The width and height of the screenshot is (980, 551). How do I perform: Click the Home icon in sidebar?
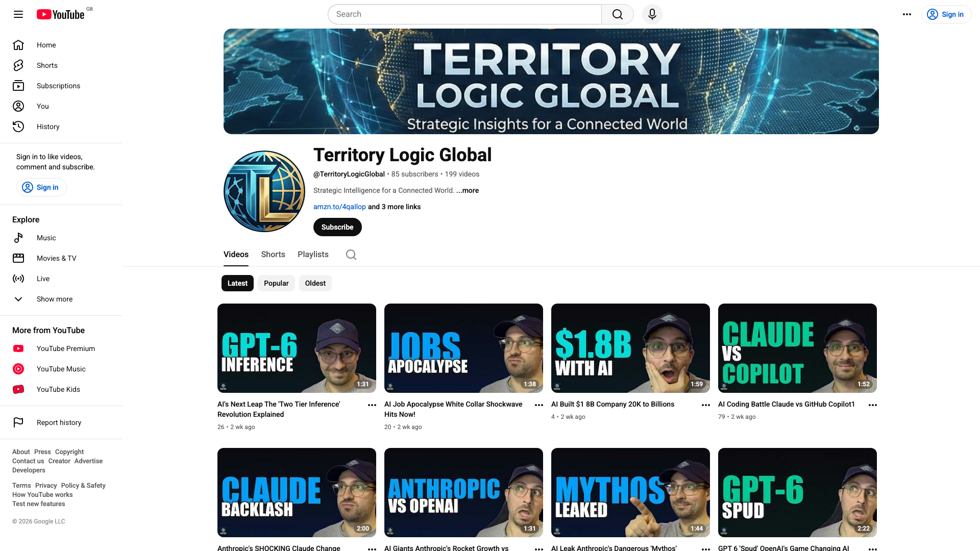pos(18,45)
